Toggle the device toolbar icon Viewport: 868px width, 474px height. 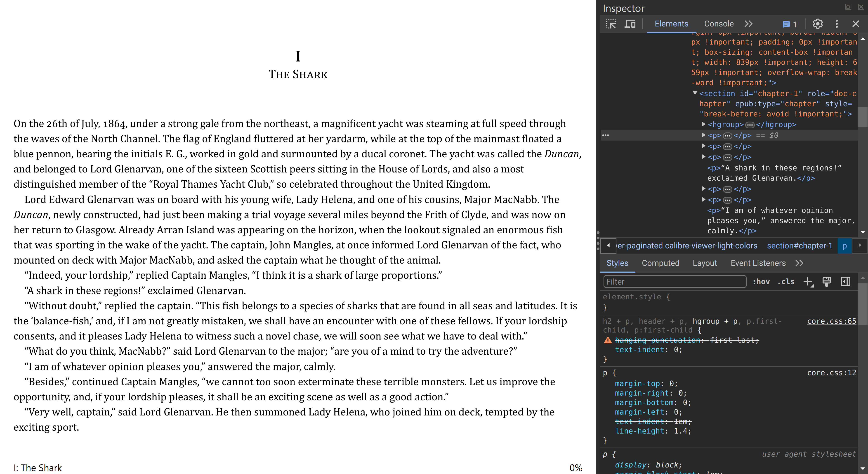pos(630,24)
